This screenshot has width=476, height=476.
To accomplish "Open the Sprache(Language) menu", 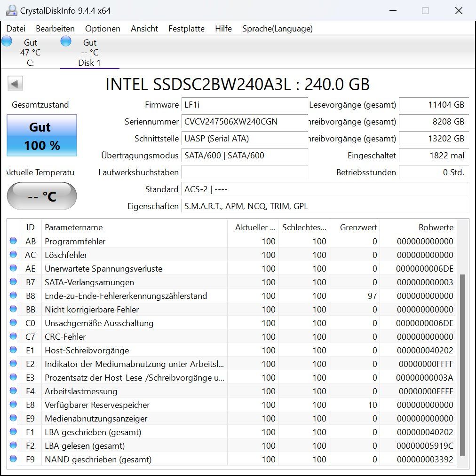I will point(277,29).
